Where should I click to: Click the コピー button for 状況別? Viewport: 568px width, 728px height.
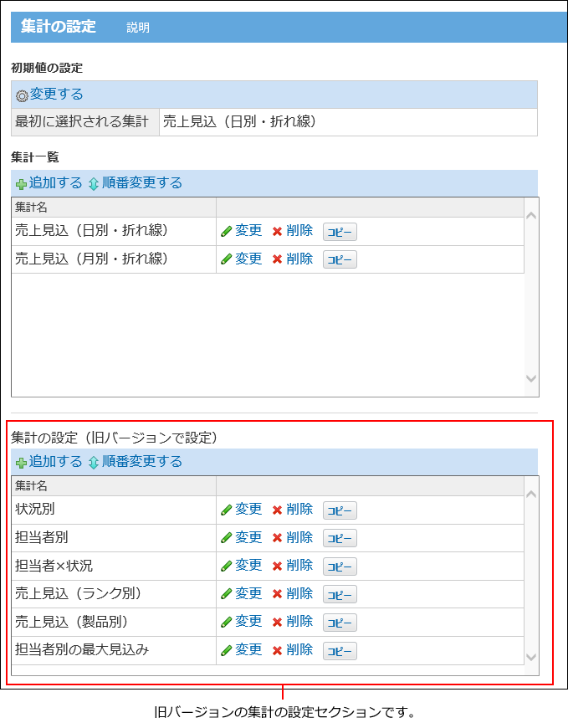[340, 510]
